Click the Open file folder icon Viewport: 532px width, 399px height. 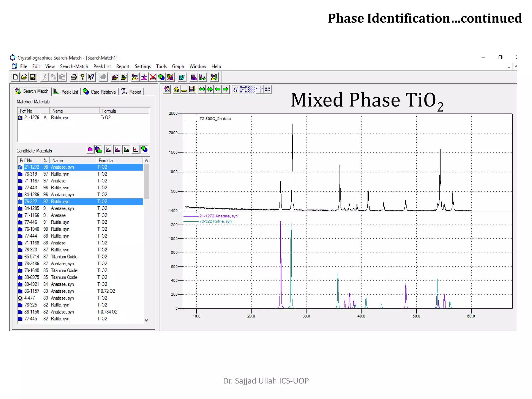24,77
